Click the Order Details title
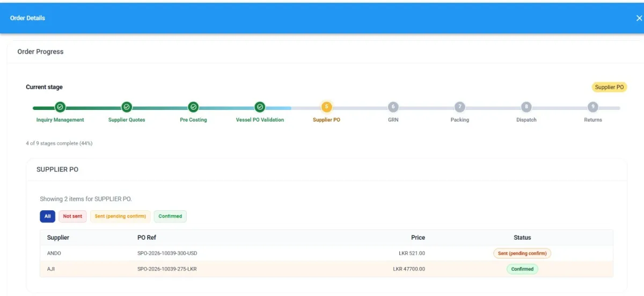Image resolution: width=644 pixels, height=296 pixels. 27,18
